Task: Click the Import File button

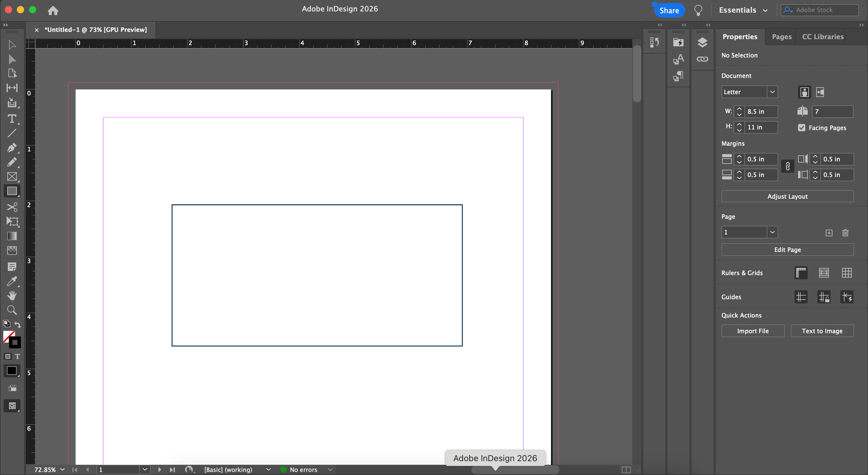Action: pyautogui.click(x=753, y=331)
